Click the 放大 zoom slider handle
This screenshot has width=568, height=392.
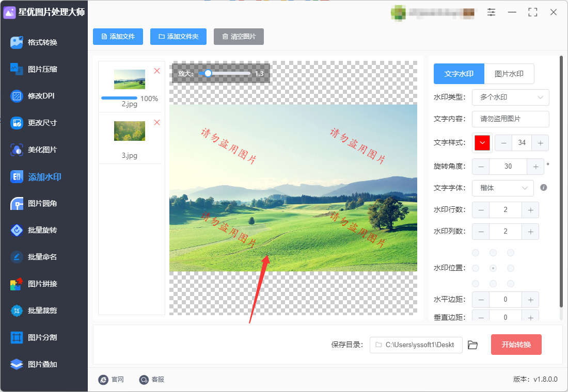(208, 73)
